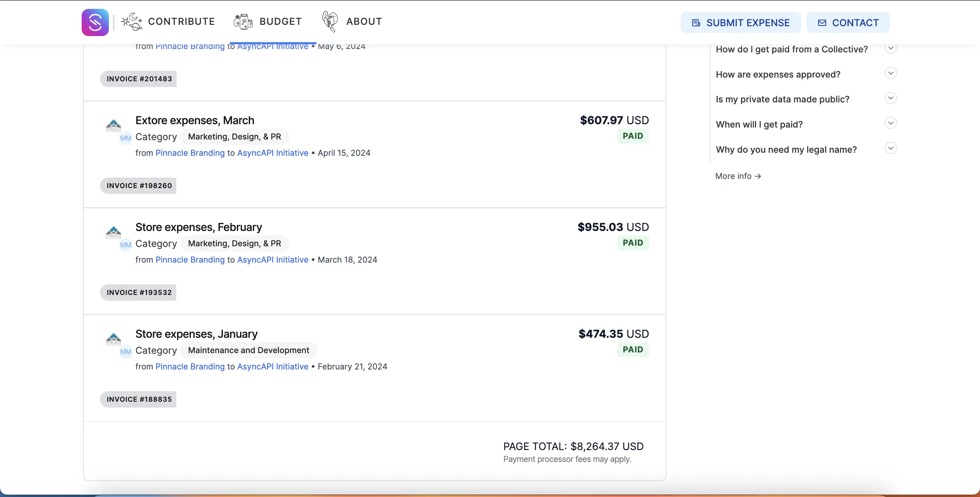Open the BUDGET nav tab
This screenshot has width=980, height=497.
(x=280, y=22)
